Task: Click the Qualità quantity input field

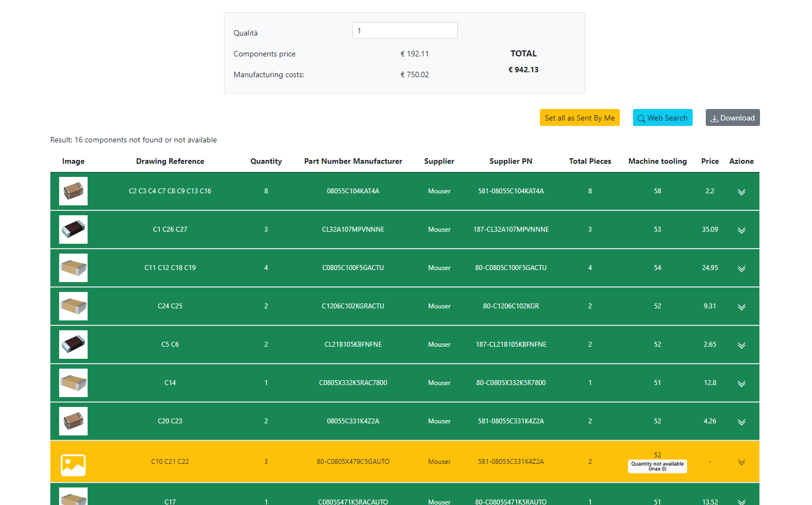Action: 405,31
